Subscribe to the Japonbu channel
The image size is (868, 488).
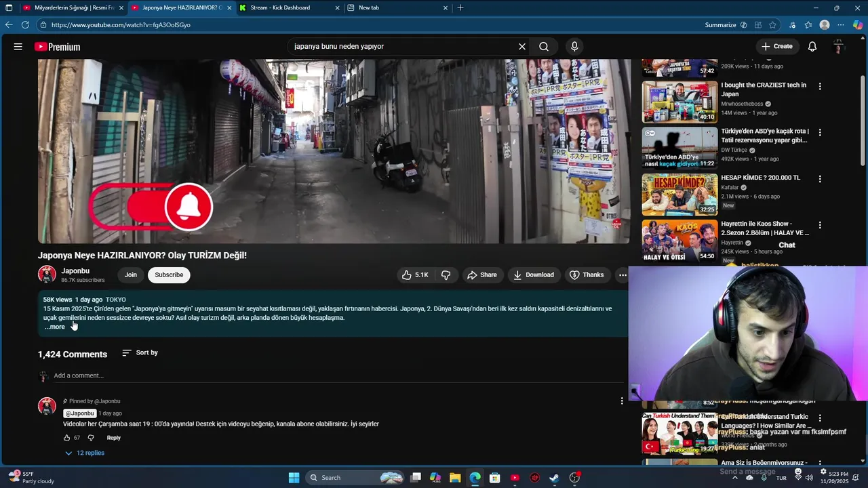(169, 274)
